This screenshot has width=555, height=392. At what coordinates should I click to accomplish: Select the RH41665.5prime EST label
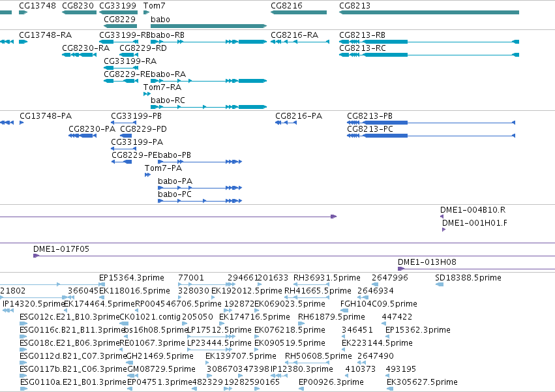coord(318,291)
